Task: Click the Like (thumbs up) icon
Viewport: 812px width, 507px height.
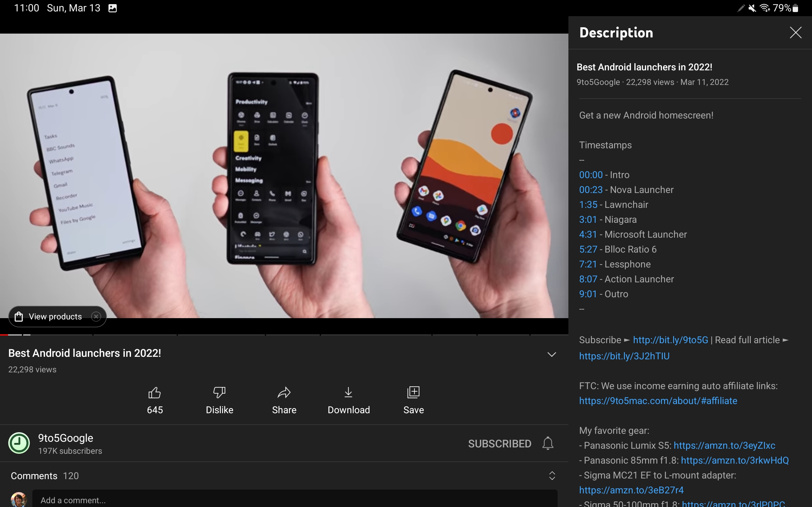Action: pyautogui.click(x=154, y=392)
